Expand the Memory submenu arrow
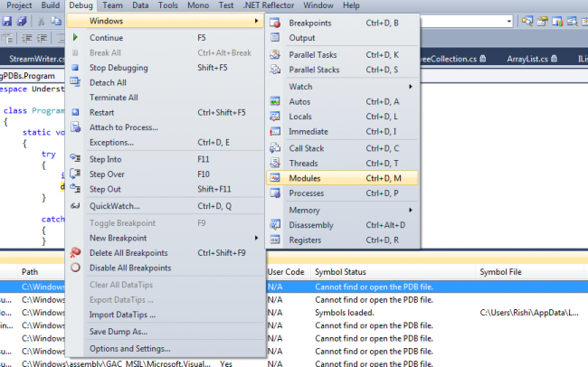Screen dimensions: 588x367 click(x=411, y=210)
